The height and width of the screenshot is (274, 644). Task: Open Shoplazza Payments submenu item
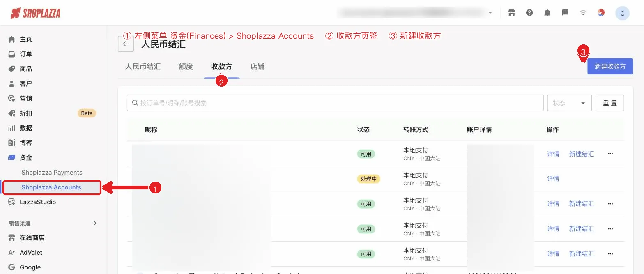coord(52,173)
